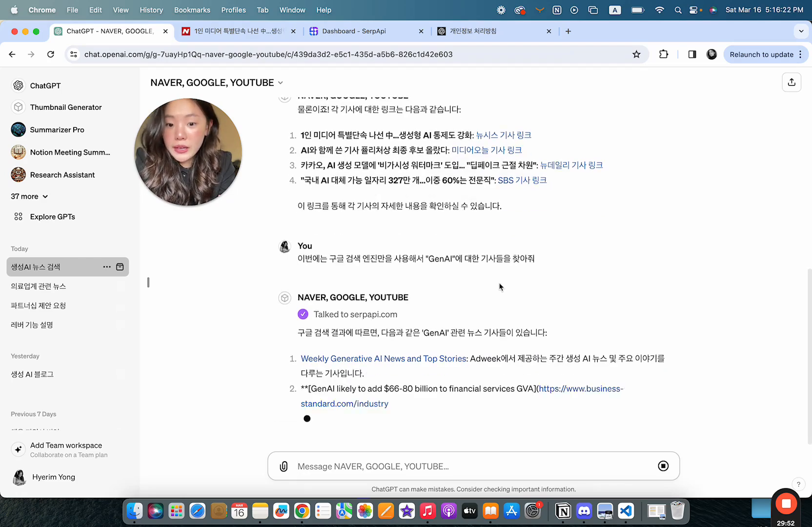Open the 뉴데일리 기사 링크 link
This screenshot has width=812, height=527.
[x=571, y=165]
